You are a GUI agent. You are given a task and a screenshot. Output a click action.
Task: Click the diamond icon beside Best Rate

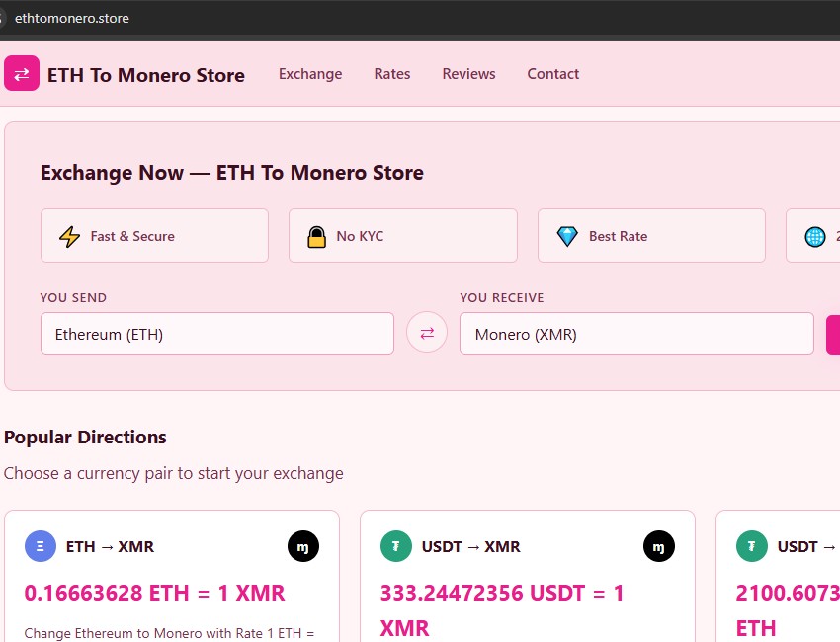point(566,236)
